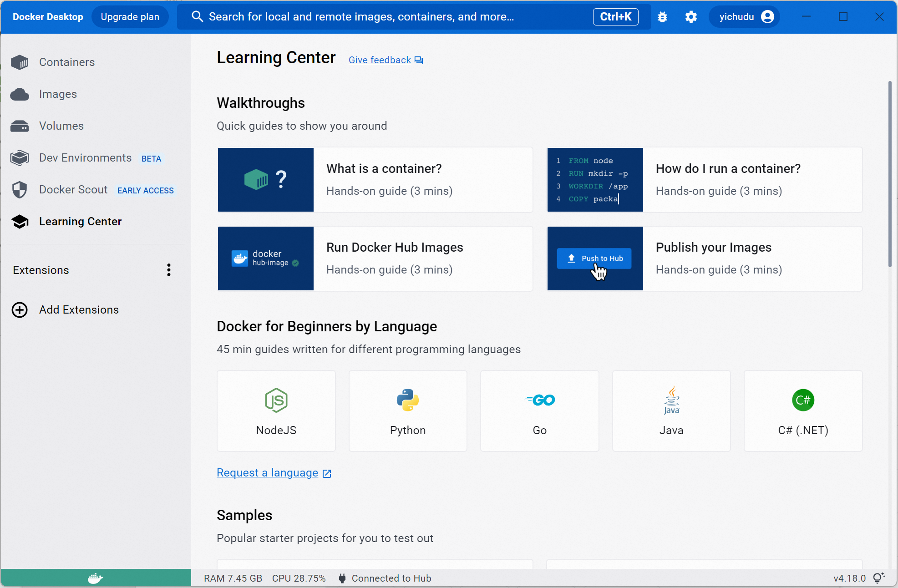Open Dev Environments section

pos(86,158)
